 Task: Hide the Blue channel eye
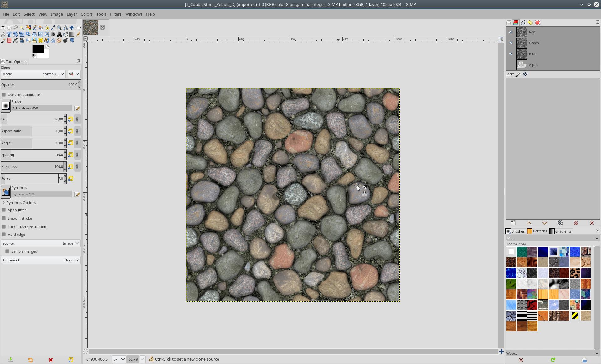tap(511, 54)
